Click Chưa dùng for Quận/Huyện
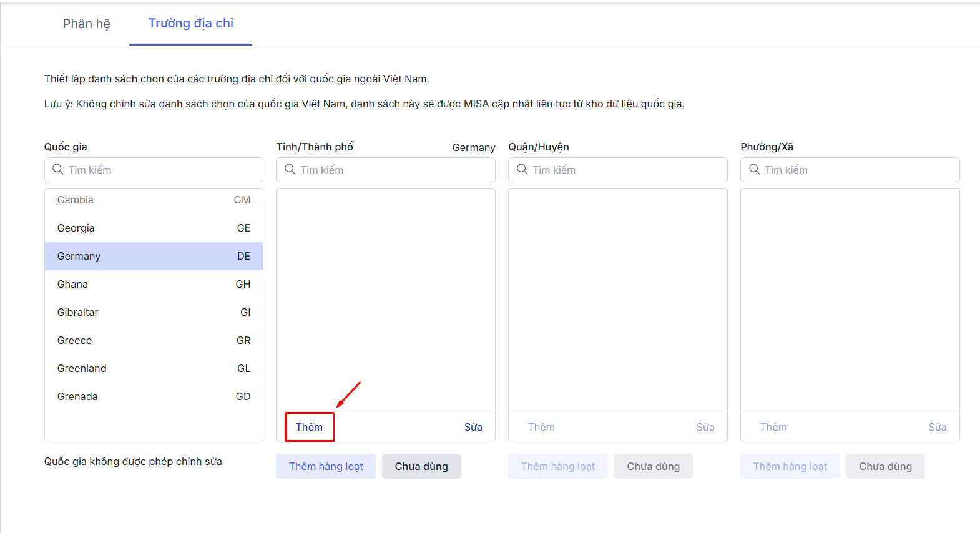This screenshot has height=533, width=980. pos(654,466)
